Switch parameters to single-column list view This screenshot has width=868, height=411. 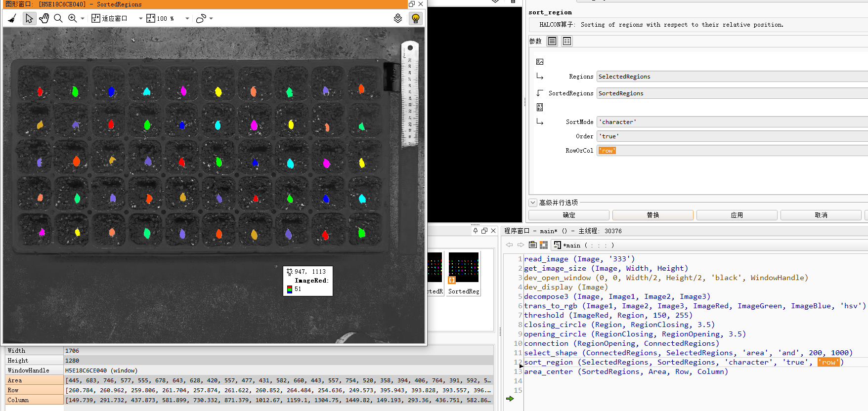point(552,41)
